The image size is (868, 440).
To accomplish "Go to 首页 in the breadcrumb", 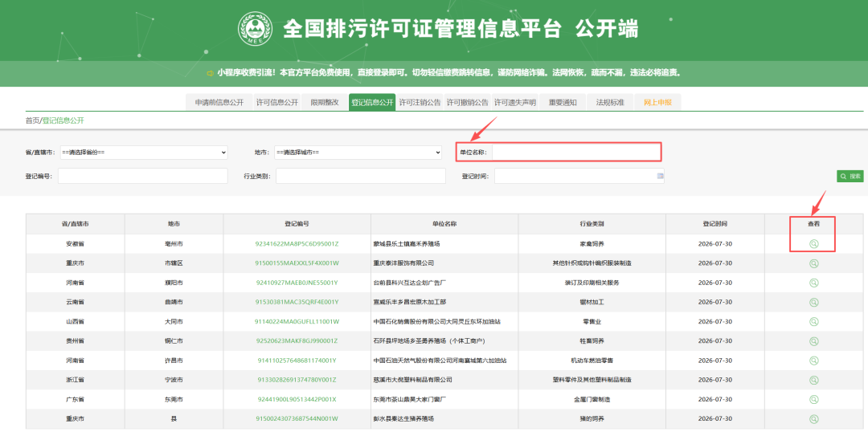I will [32, 120].
